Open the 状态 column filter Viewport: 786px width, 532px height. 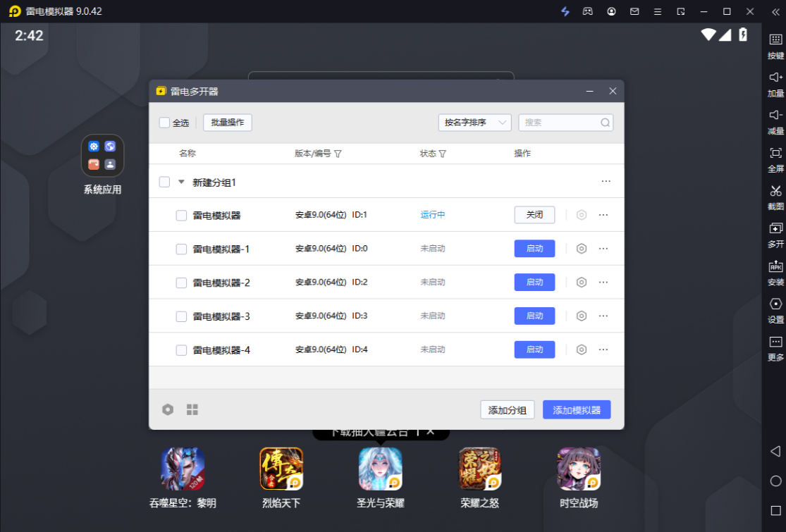coord(443,154)
